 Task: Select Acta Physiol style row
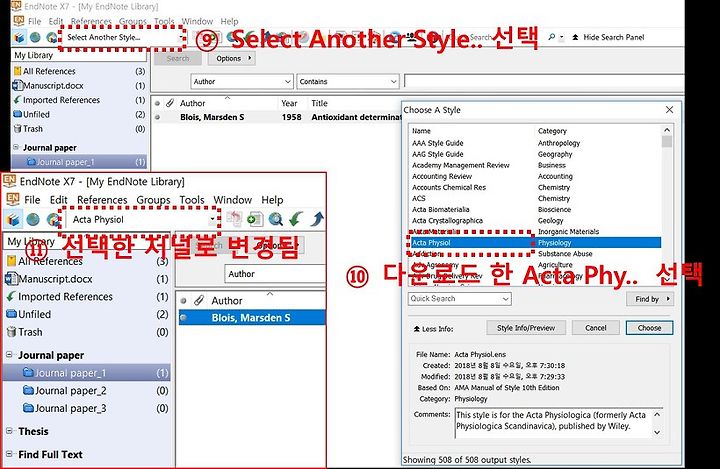pyautogui.click(x=535, y=243)
